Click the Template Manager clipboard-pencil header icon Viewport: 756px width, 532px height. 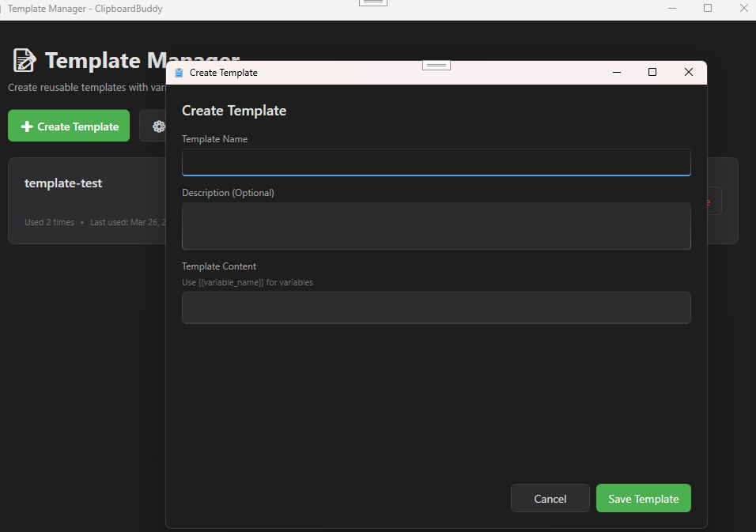(x=23, y=59)
